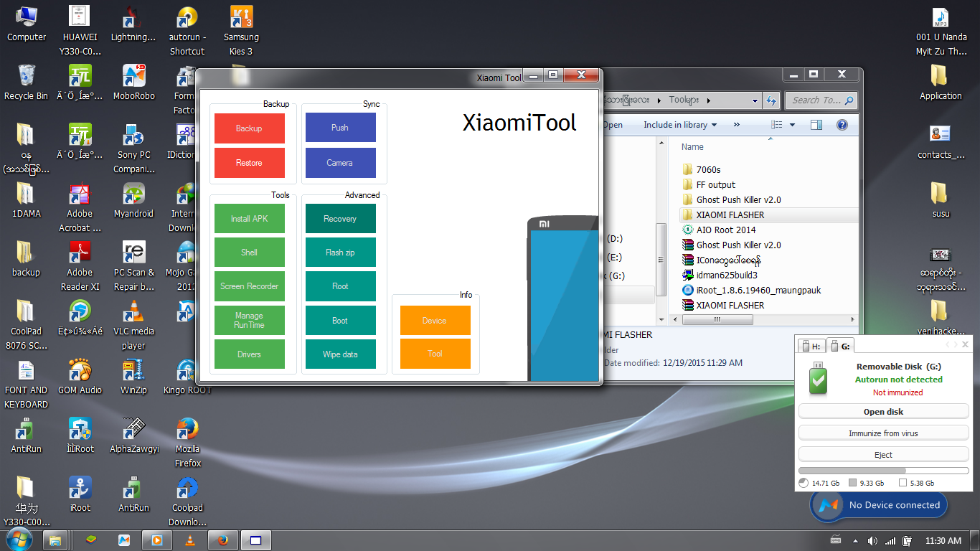Screen dimensions: 980x551
Task: Start the Screen Recorder tool
Action: pos(249,286)
